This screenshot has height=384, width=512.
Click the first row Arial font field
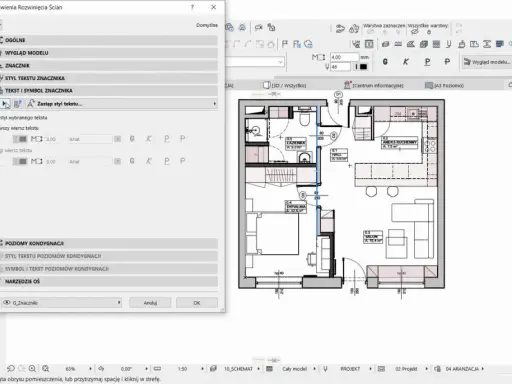(90, 139)
